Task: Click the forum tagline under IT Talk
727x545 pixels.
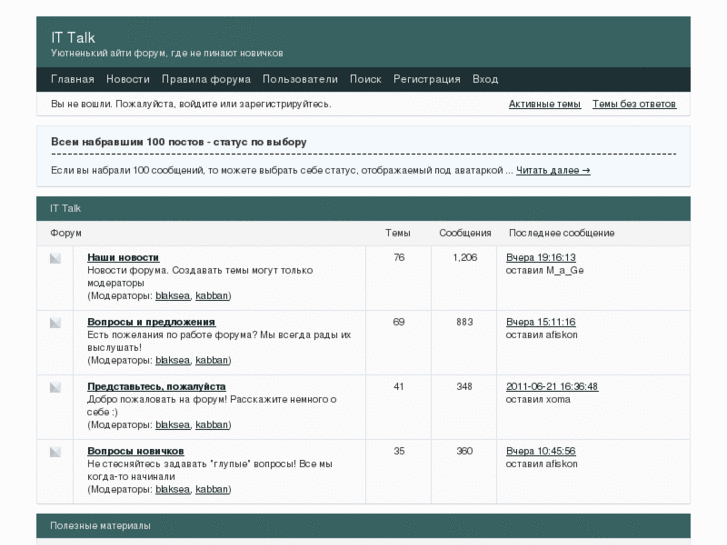Action: pos(167,53)
